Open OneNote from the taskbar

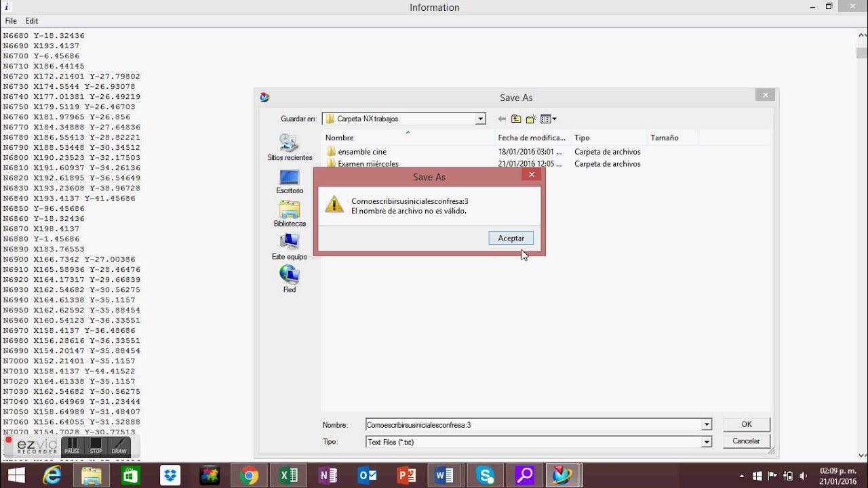tap(328, 476)
